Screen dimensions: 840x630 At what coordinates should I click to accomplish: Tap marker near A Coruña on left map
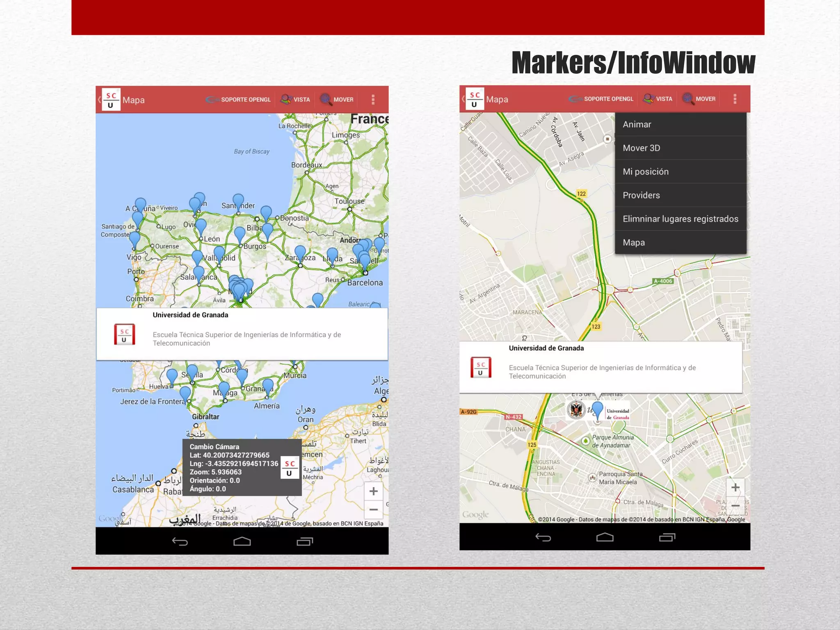point(140,205)
